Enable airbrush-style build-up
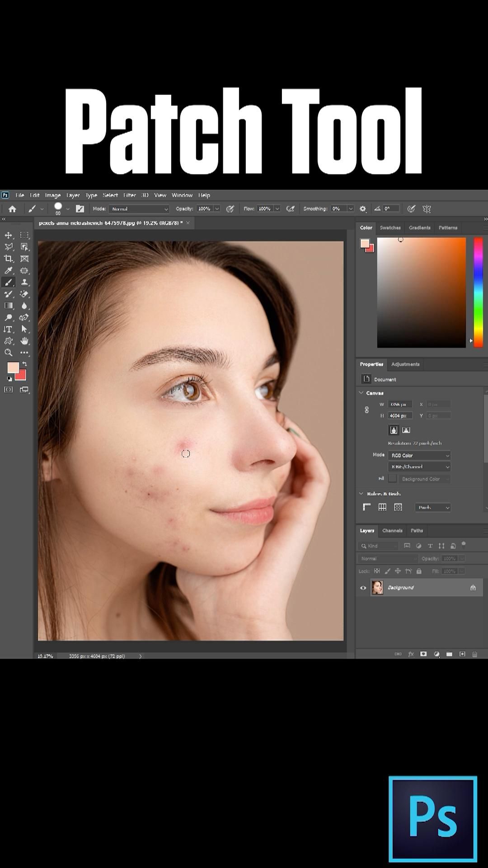Viewport: 488px width, 868px height. click(291, 209)
